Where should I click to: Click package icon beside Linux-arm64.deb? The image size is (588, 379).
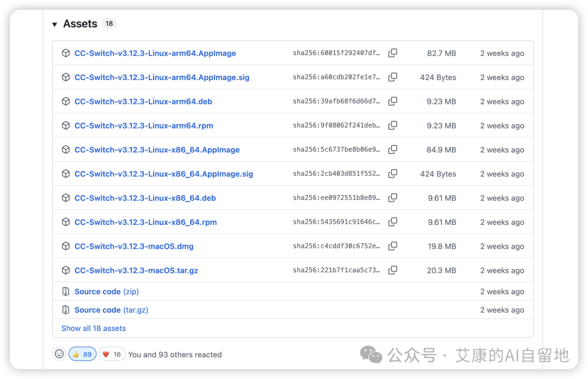click(66, 101)
